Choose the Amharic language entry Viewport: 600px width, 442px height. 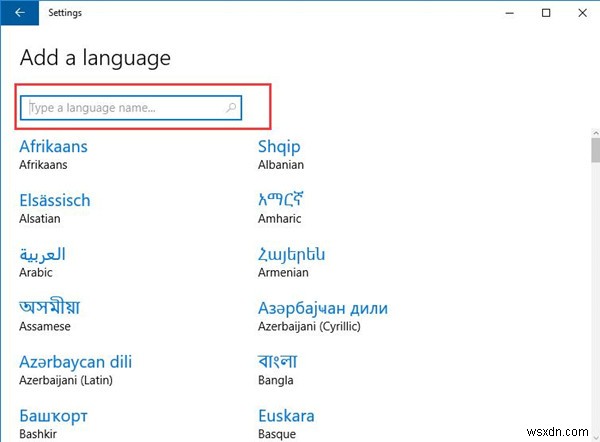(x=280, y=209)
